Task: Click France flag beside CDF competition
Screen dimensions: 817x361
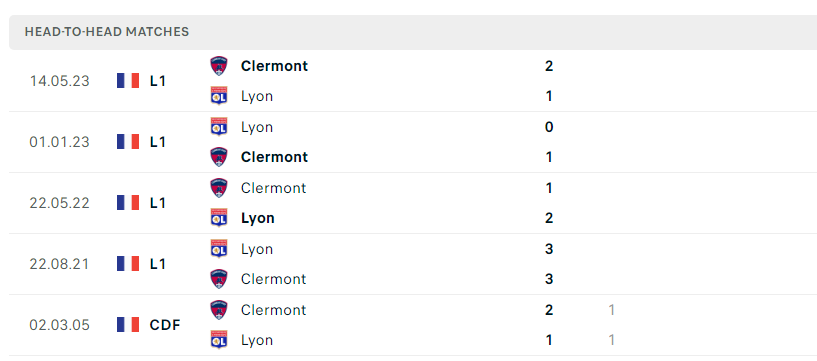Action: point(128,325)
